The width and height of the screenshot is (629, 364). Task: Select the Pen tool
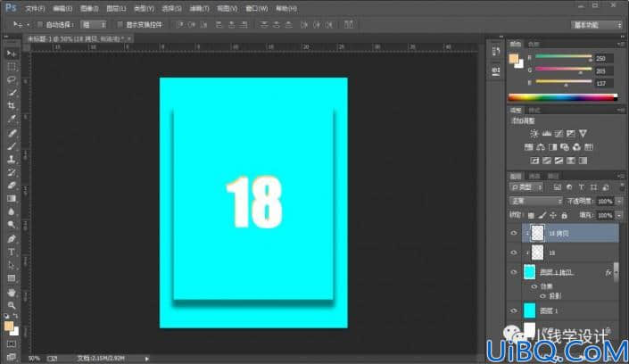(x=12, y=239)
